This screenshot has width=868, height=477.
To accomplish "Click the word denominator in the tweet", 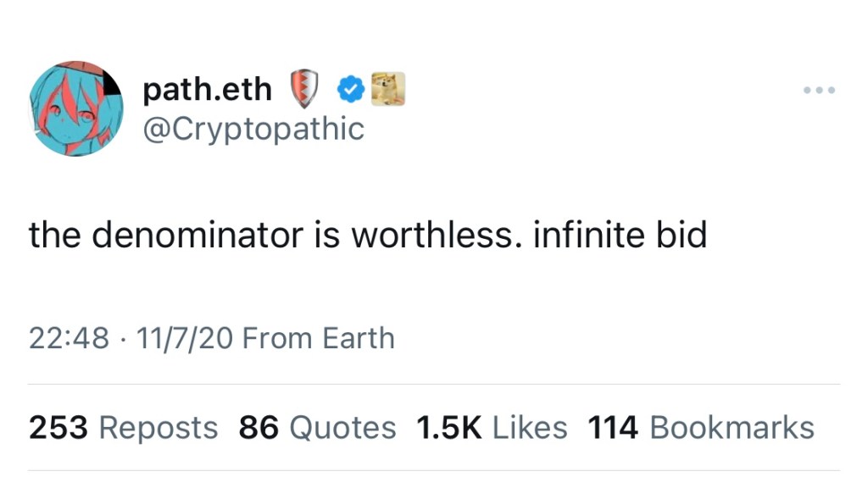I will [x=198, y=235].
